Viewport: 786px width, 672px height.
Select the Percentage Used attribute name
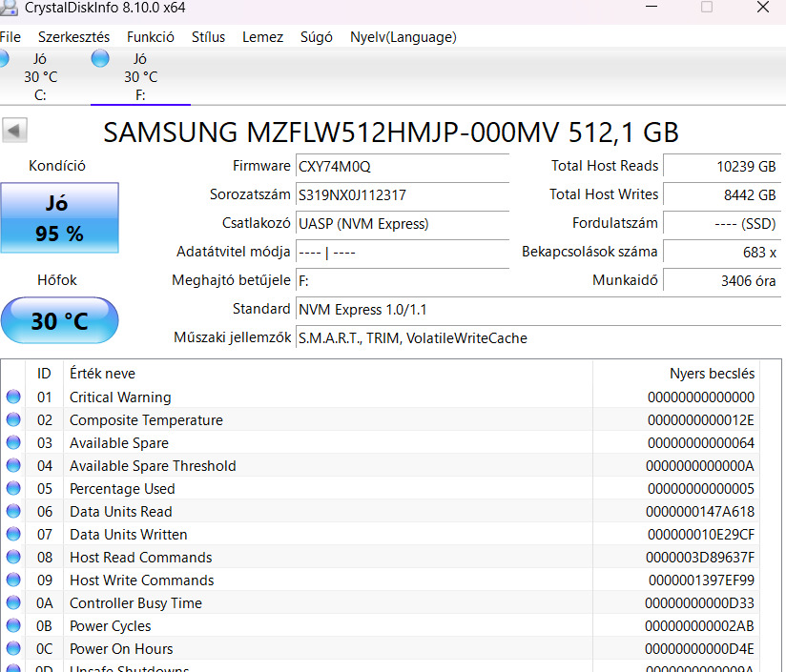(x=122, y=488)
